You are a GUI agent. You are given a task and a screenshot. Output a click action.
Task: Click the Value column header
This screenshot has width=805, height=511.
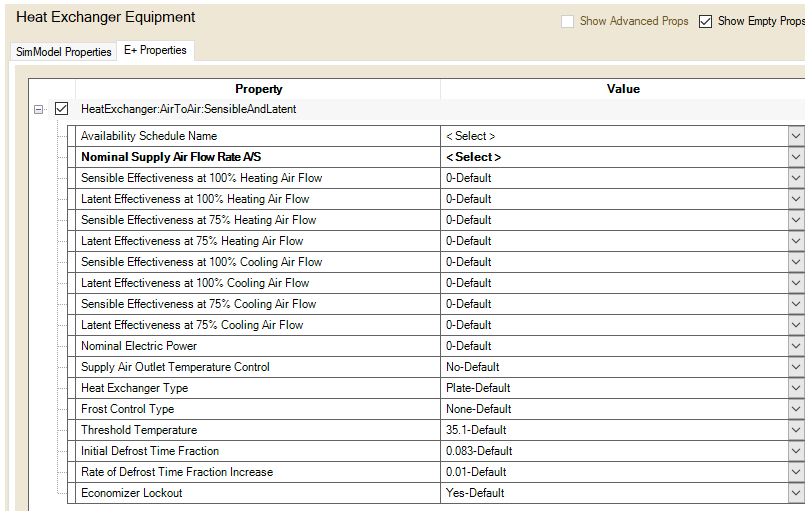(x=622, y=89)
